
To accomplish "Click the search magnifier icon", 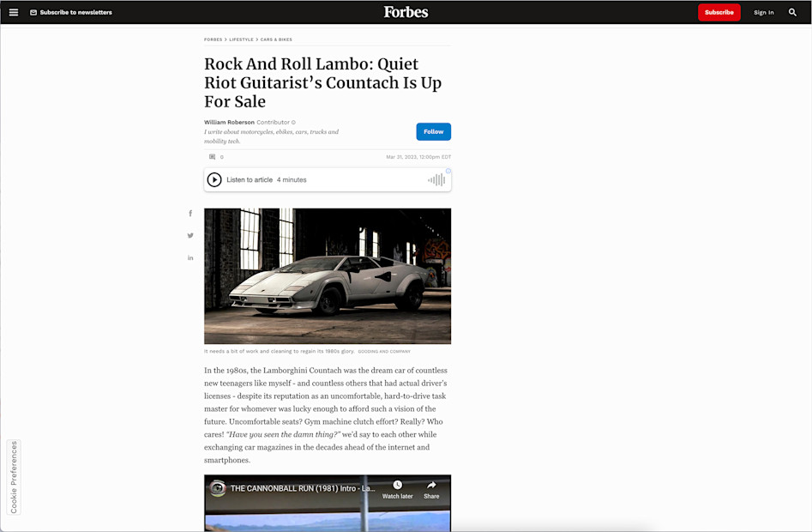I will 792,12.
